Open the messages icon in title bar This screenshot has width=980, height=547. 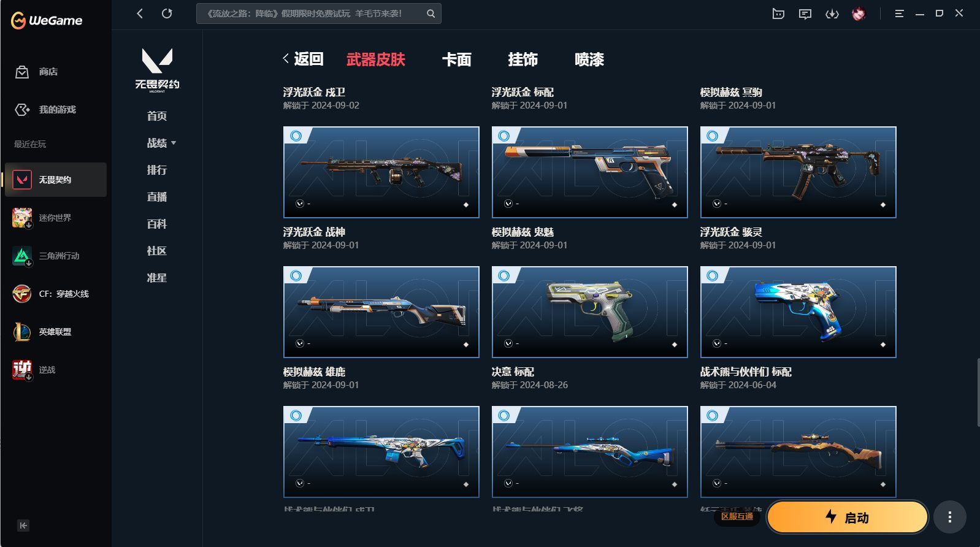805,13
